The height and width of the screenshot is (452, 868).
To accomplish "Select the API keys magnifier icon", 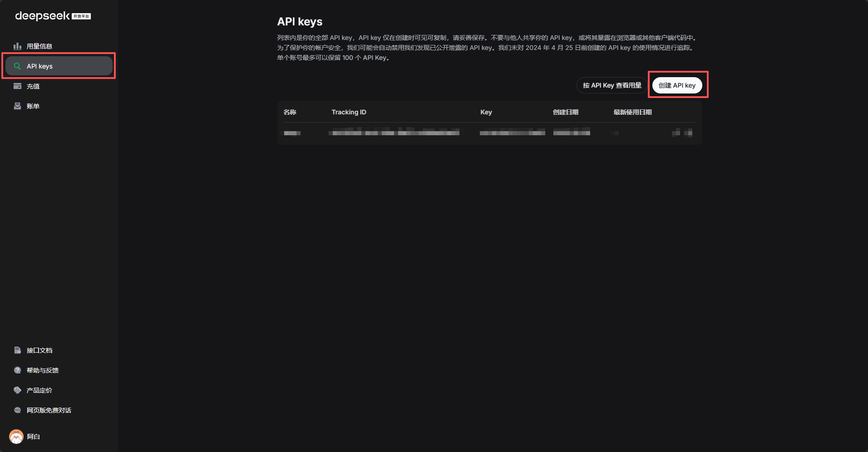I will tap(17, 66).
